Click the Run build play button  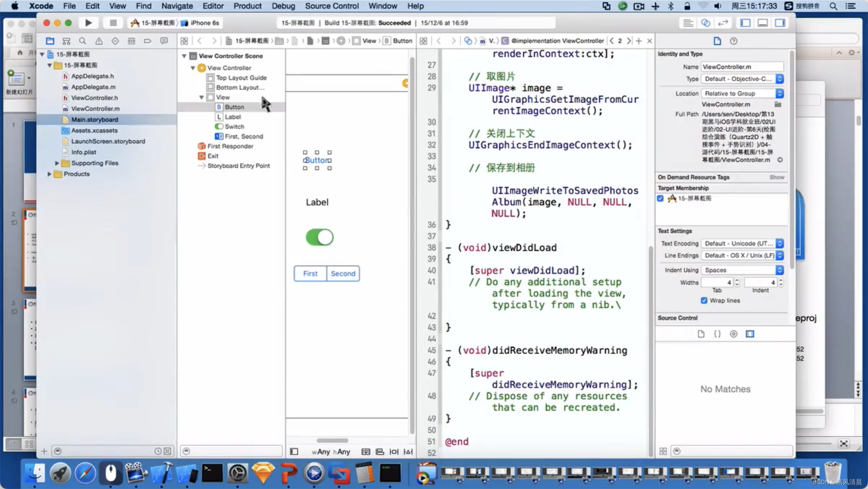88,23
